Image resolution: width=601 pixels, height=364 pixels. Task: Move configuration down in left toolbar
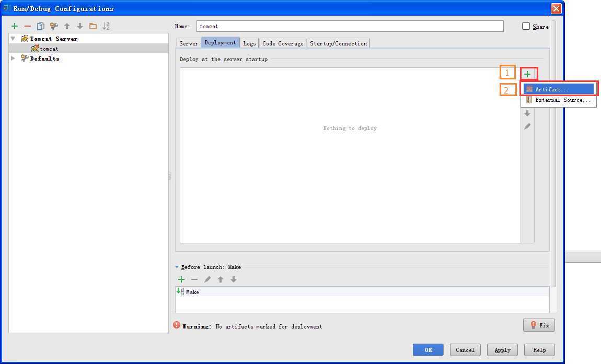pyautogui.click(x=80, y=26)
